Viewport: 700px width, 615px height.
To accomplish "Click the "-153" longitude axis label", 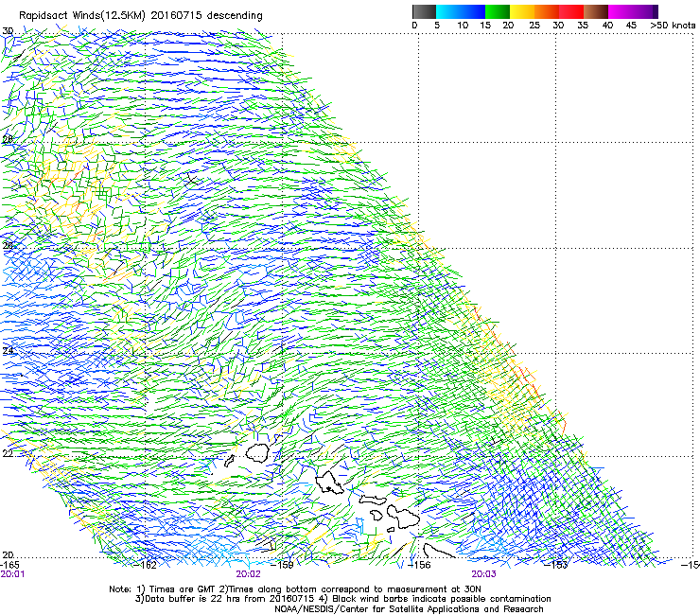I will point(556,565).
